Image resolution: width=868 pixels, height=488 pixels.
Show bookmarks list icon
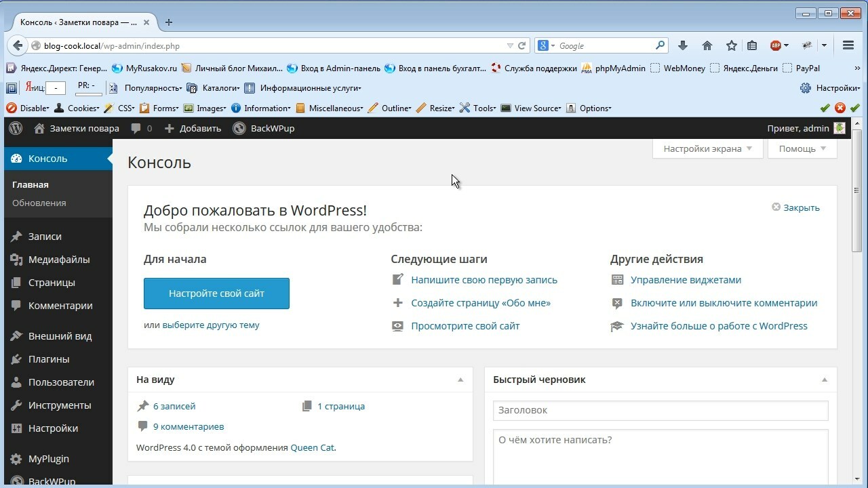(752, 45)
